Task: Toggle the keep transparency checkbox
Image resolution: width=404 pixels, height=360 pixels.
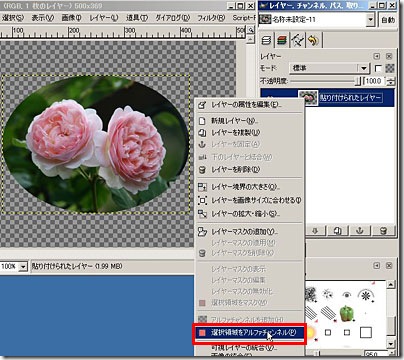Action: tap(378, 68)
